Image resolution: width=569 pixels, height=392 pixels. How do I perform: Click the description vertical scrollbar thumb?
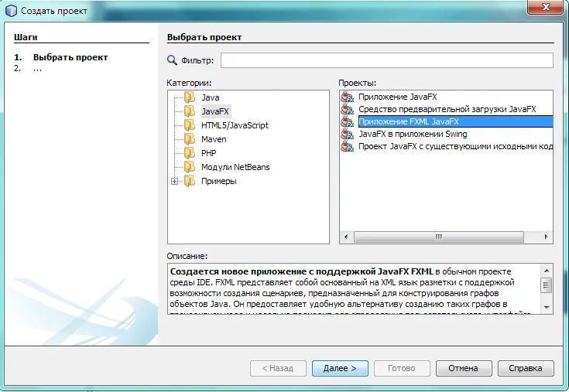pyautogui.click(x=547, y=285)
